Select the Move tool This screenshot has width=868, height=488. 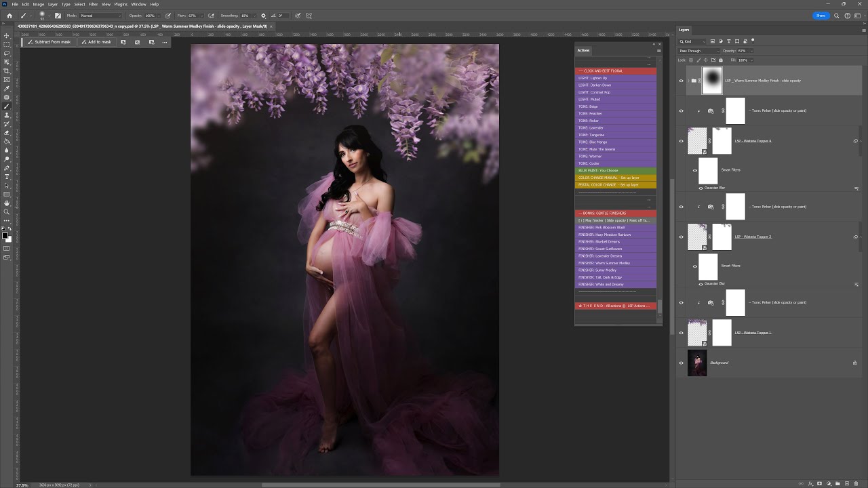click(7, 35)
